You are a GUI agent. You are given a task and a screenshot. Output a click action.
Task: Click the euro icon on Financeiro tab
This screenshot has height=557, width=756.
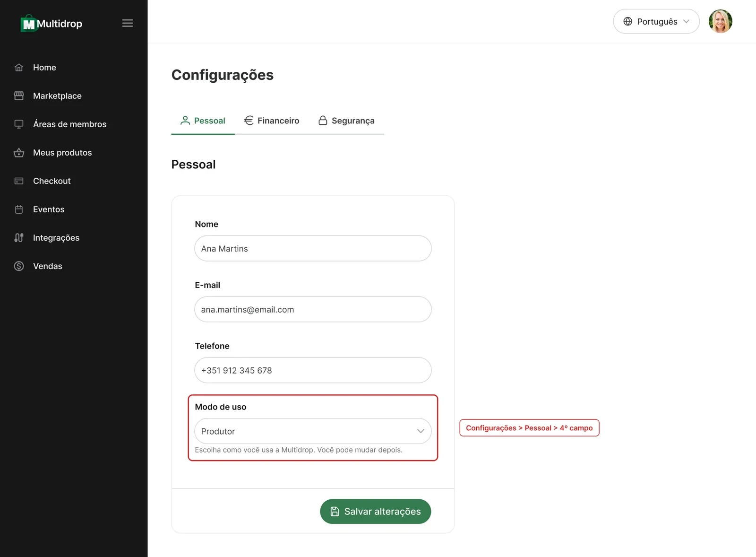tap(249, 121)
